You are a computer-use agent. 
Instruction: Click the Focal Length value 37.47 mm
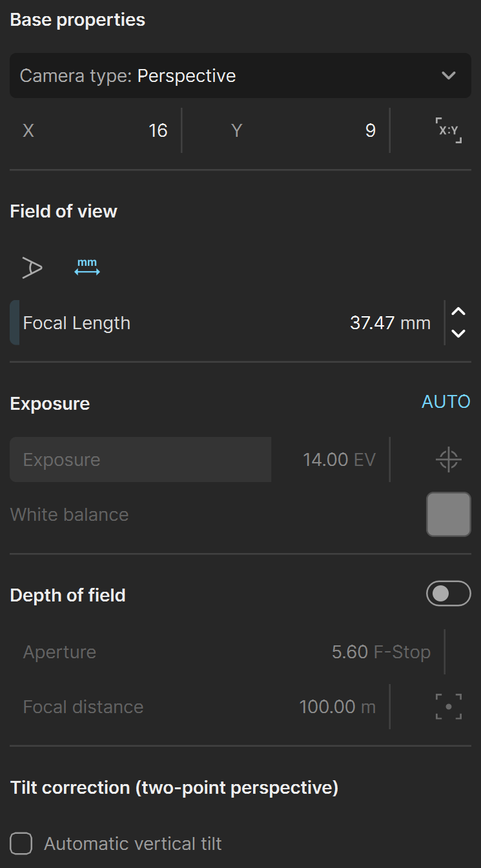coord(390,323)
